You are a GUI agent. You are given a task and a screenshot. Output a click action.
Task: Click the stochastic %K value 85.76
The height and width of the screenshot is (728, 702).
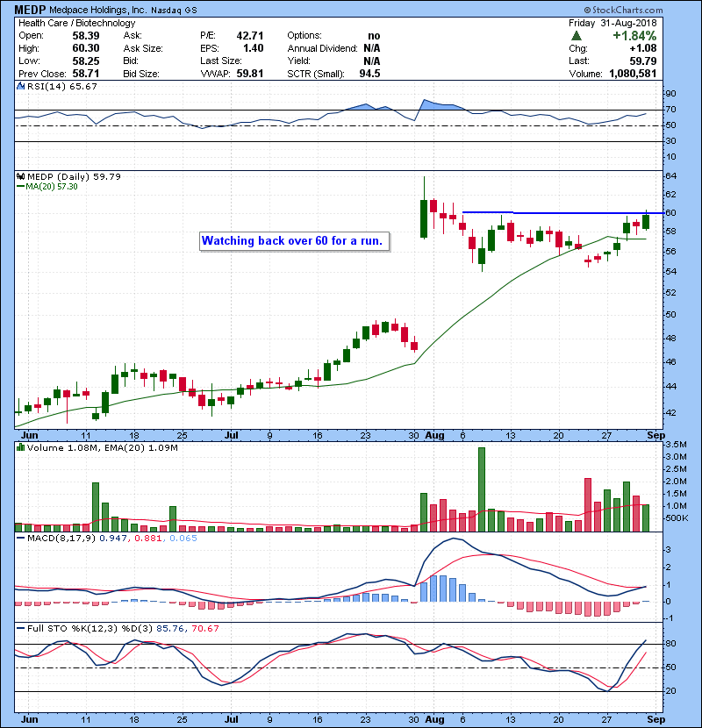[170, 628]
